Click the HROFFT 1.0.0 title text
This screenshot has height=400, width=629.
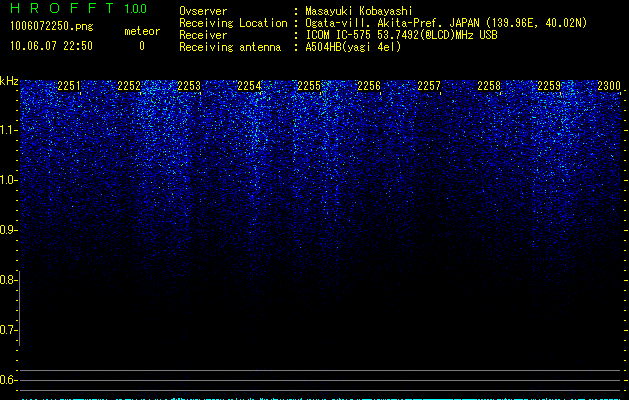point(79,8)
